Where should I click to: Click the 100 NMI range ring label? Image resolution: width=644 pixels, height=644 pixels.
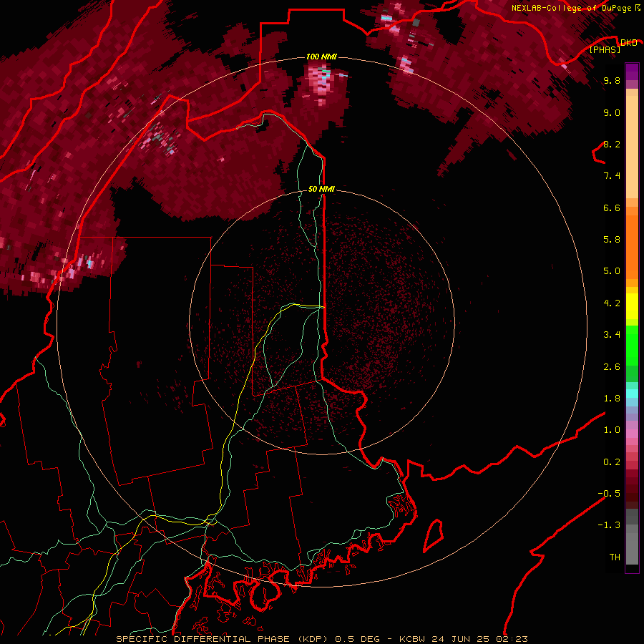tap(321, 57)
